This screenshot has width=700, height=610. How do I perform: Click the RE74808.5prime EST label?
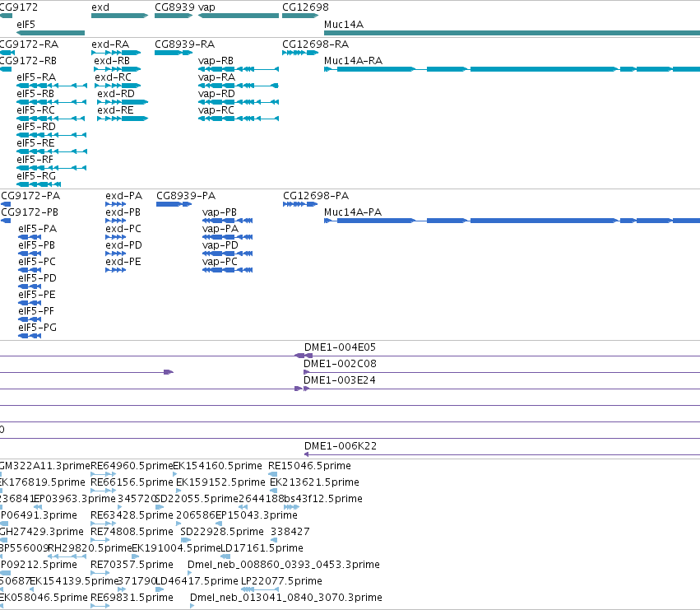[132, 532]
